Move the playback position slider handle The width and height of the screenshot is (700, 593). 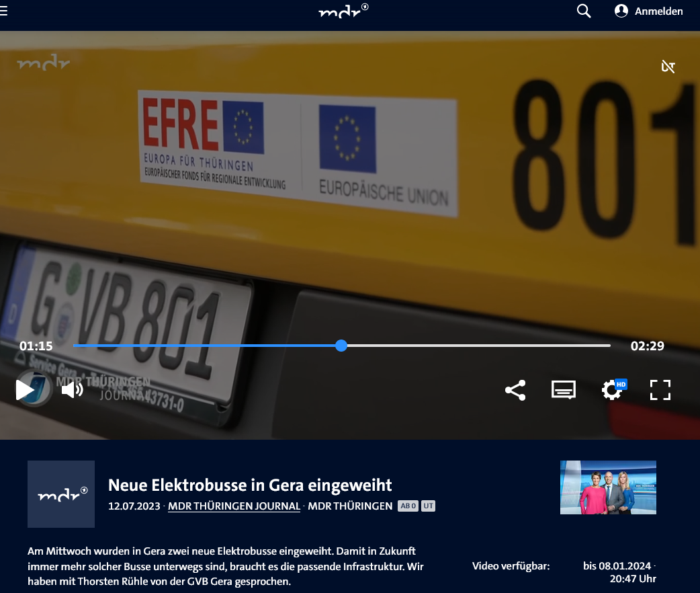coord(341,346)
